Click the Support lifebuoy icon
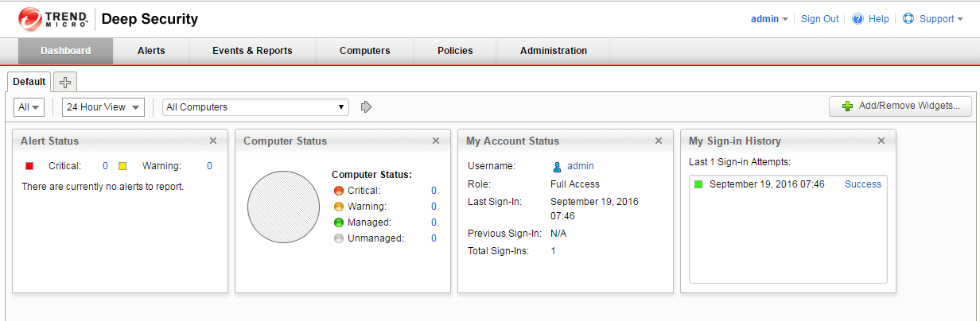Viewport: 980px width, 321px height. tap(908, 19)
